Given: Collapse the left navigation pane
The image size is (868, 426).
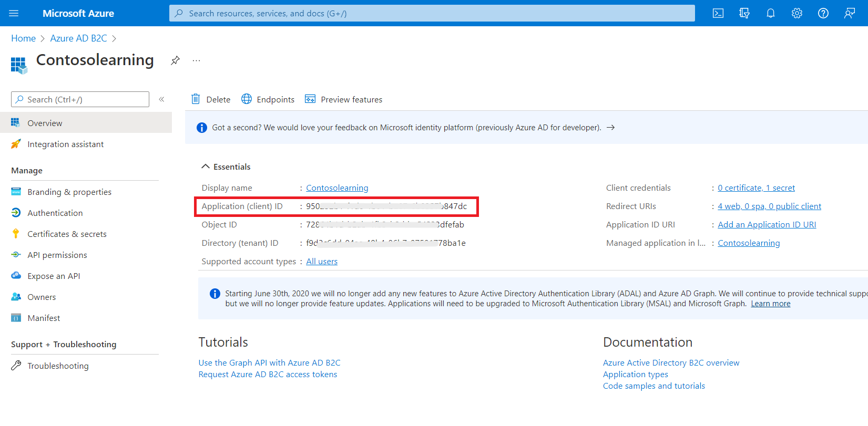Looking at the screenshot, I should [162, 99].
